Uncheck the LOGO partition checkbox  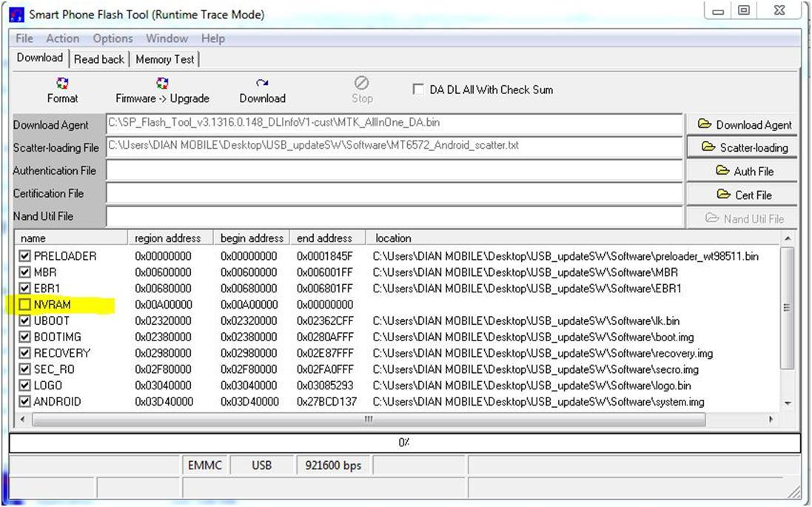(24, 386)
